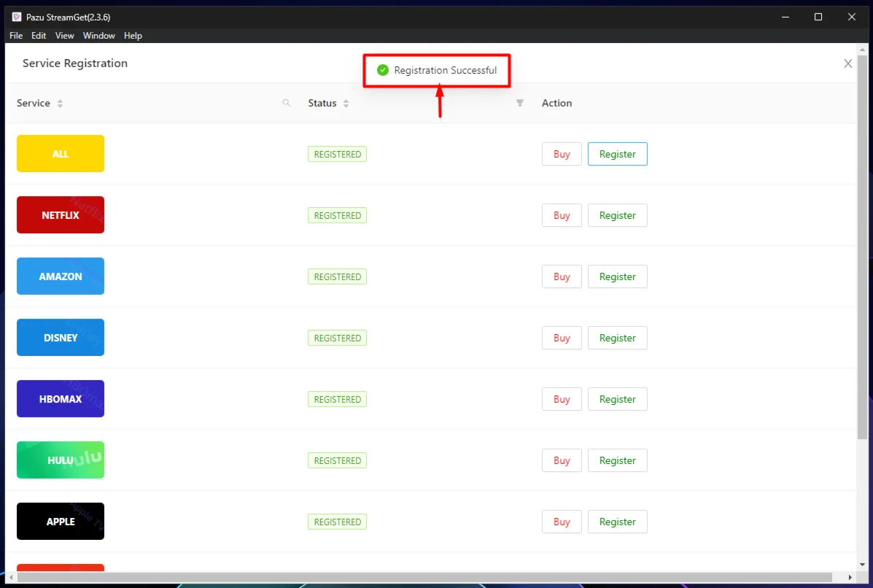Click the Action column header

point(556,103)
